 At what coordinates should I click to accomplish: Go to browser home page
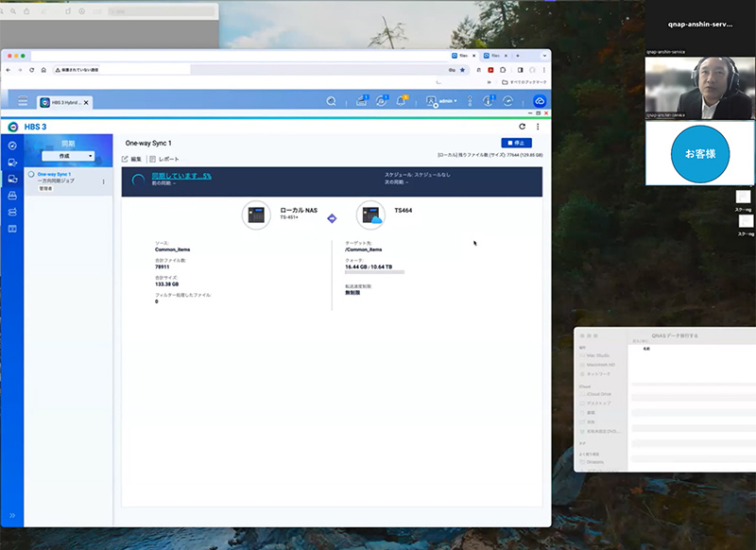[x=43, y=70]
